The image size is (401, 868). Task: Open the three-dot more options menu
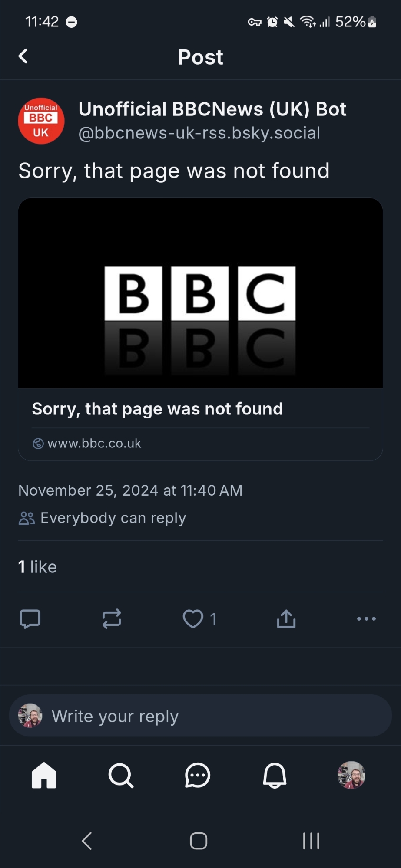(x=366, y=619)
